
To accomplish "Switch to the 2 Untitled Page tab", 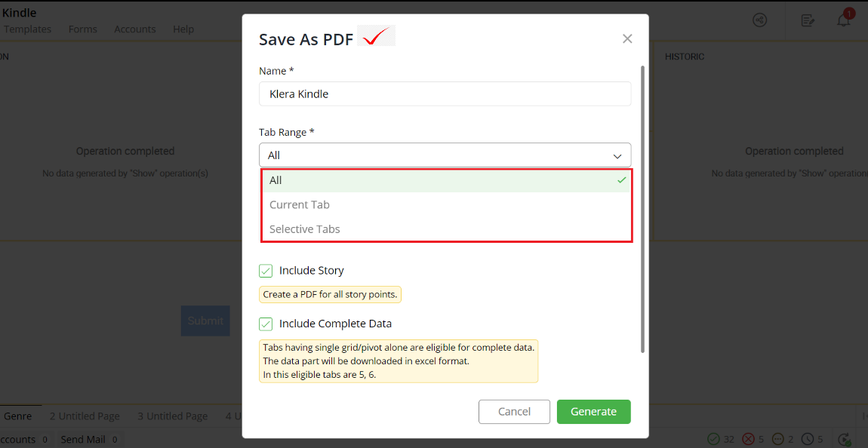I will (x=85, y=416).
